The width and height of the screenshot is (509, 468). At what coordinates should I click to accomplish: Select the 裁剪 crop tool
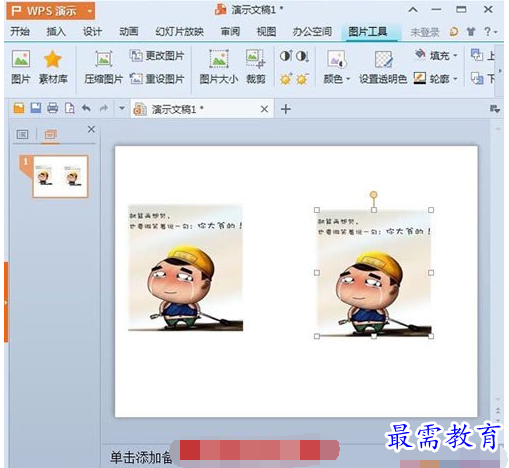[256, 67]
